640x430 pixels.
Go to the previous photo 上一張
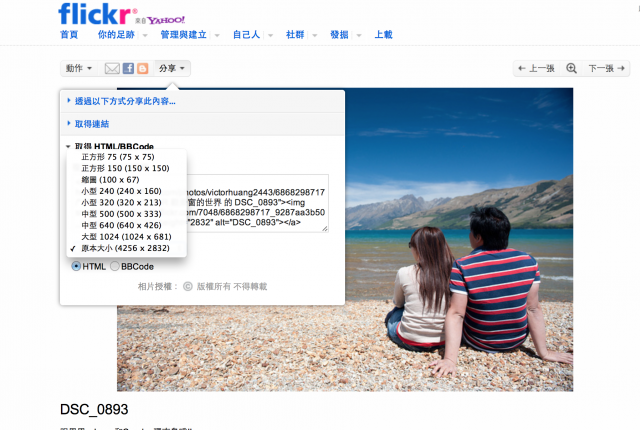(x=536, y=69)
